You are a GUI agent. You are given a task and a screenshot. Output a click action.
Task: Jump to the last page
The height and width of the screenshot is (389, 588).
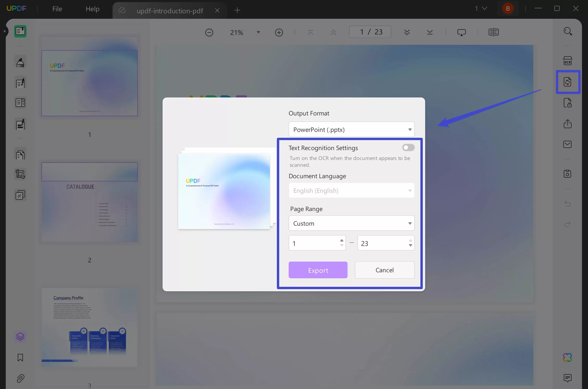click(x=430, y=32)
